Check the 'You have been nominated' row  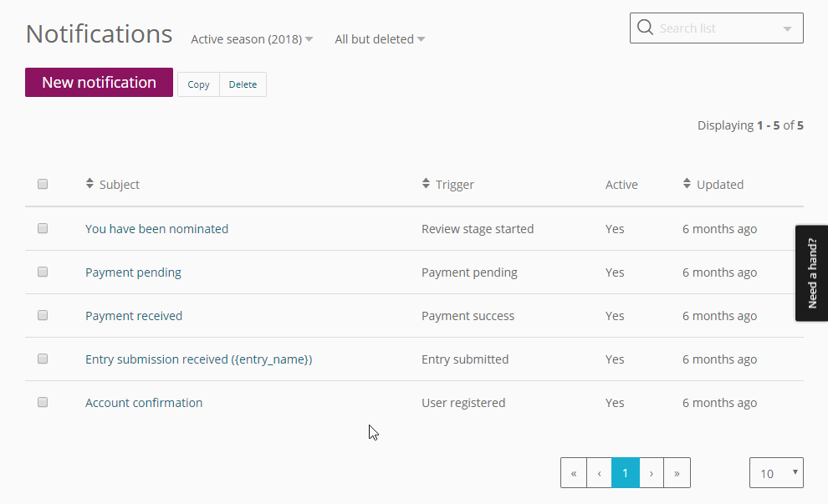[43, 228]
